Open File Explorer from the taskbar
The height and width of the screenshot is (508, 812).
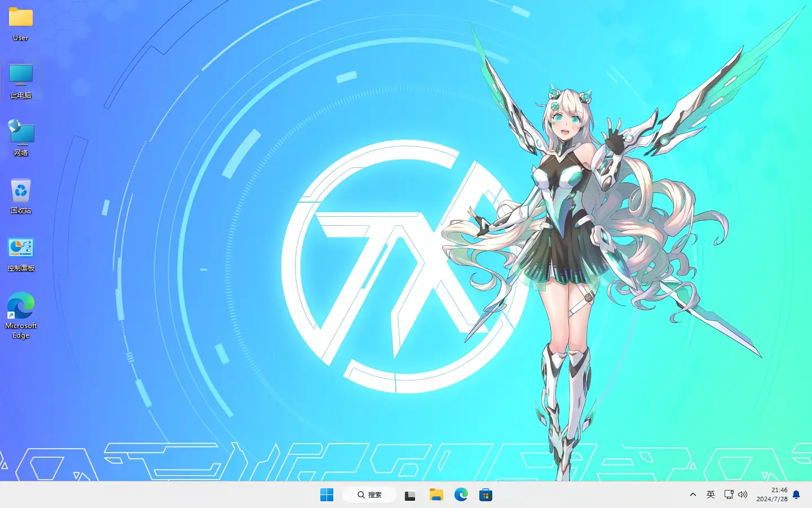[x=436, y=495]
